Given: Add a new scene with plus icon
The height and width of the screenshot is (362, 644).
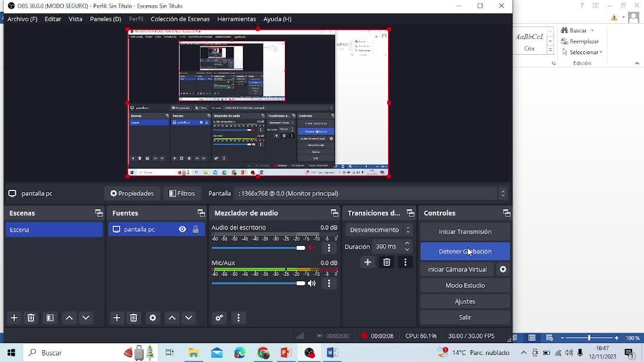Looking at the screenshot, I should coord(14,318).
